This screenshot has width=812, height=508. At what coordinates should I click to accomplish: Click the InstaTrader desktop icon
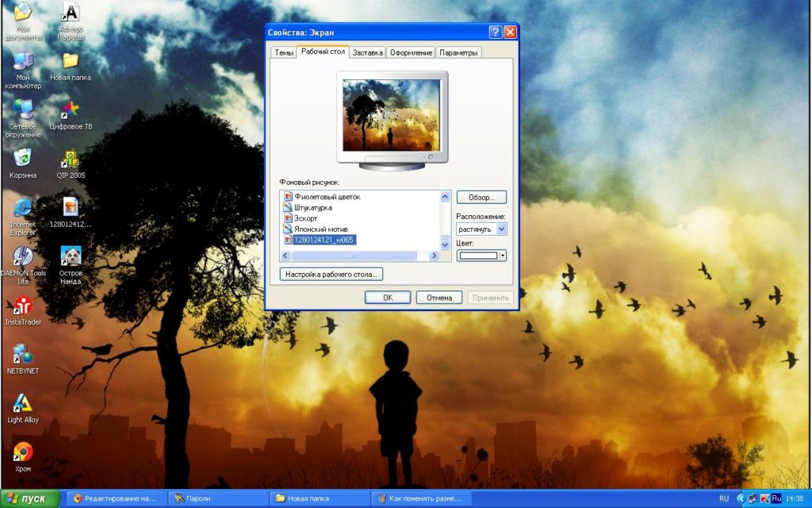click(23, 311)
